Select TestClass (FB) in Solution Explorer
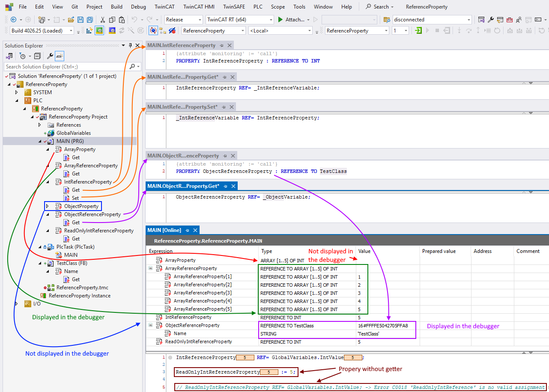This screenshot has height=392, width=549. (72, 263)
